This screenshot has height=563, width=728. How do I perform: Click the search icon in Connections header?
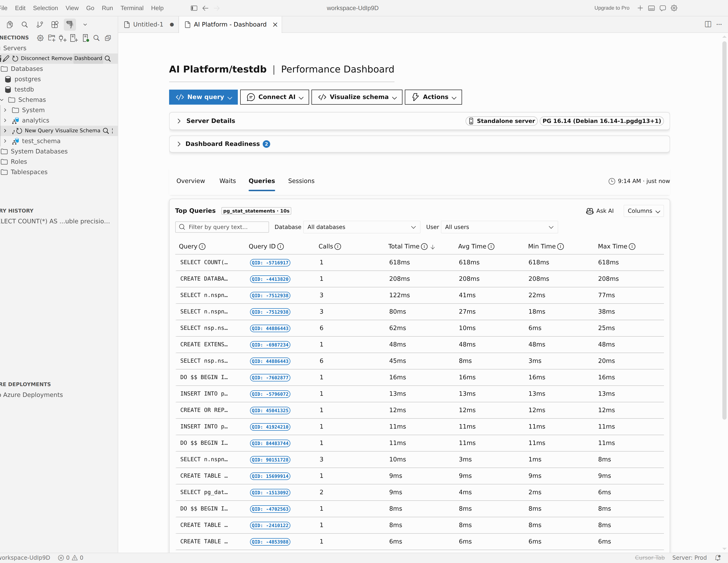[x=97, y=38]
